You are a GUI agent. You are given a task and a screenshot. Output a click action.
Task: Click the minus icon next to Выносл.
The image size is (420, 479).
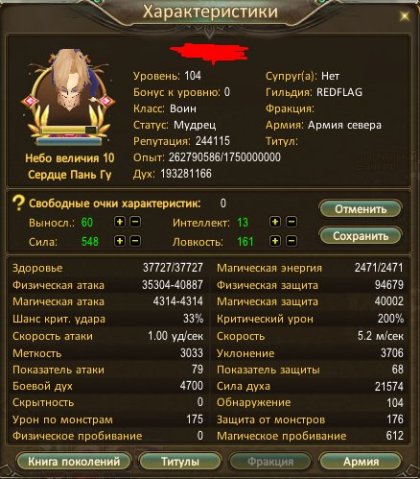(135, 222)
